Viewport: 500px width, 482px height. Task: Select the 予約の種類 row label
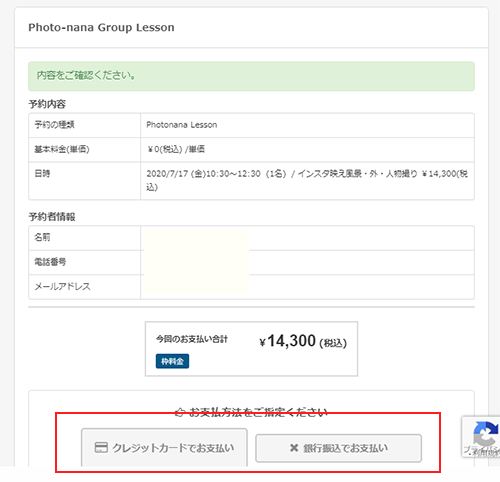55,125
